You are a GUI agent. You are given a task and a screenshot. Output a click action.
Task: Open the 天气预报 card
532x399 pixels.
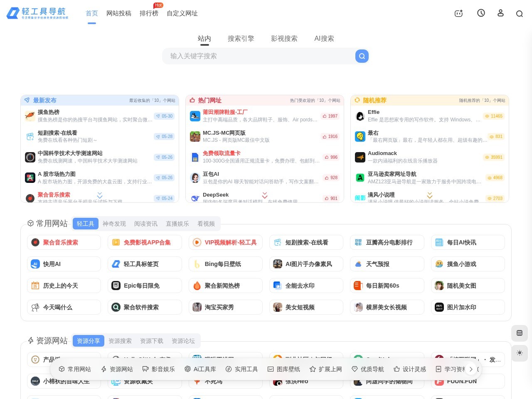click(x=387, y=264)
